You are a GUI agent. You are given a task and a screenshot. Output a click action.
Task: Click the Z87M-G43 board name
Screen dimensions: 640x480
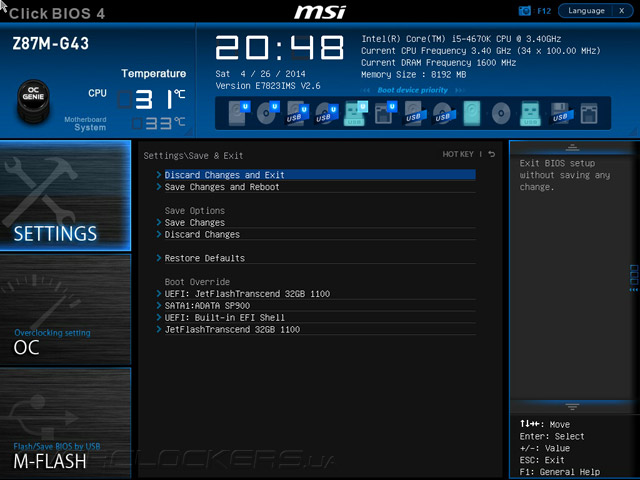pyautogui.click(x=51, y=44)
